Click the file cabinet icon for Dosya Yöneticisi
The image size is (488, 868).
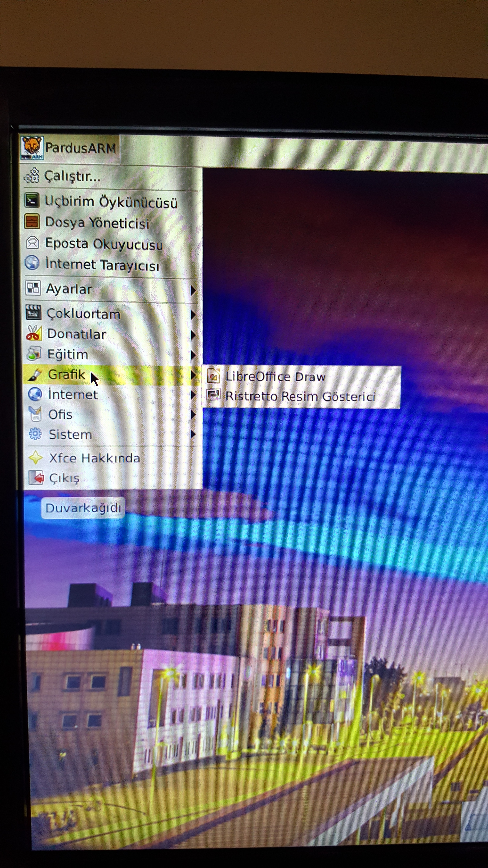32,222
